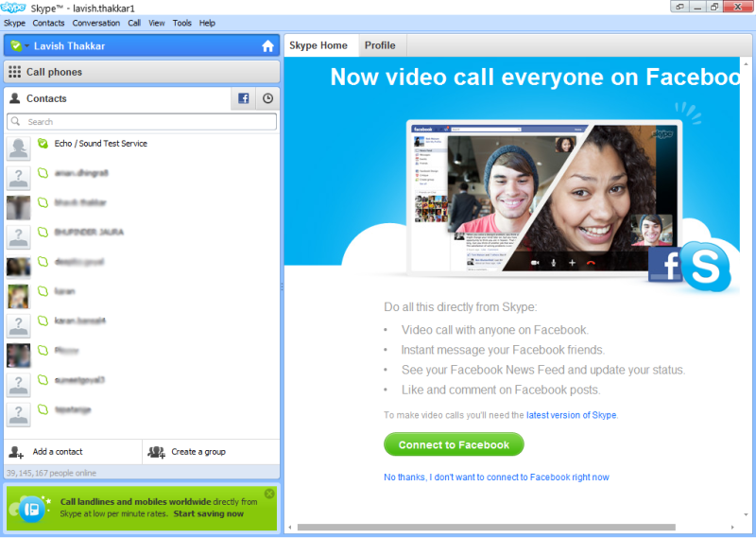Open the Skype menu
The width and height of the screenshot is (756, 538).
point(14,23)
